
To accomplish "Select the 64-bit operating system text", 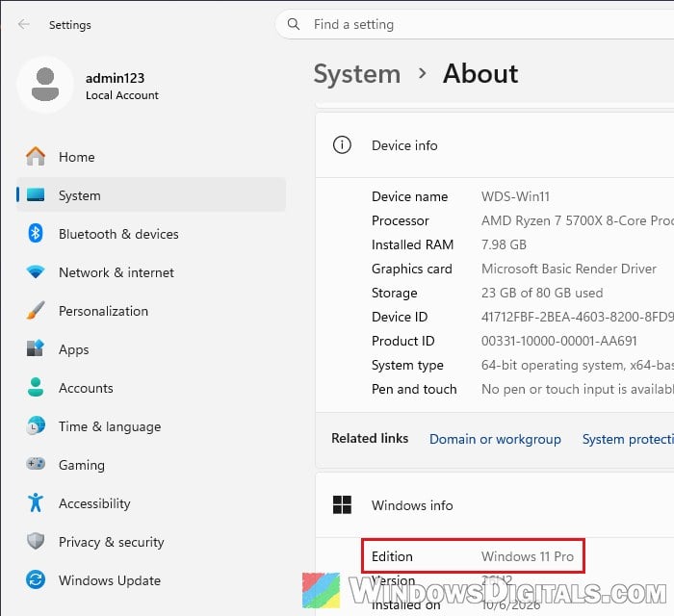I will pos(578,365).
